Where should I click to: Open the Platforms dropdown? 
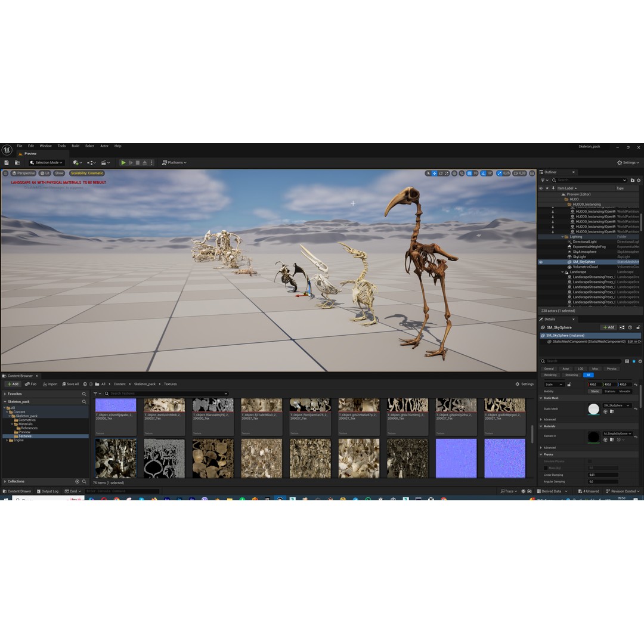pyautogui.click(x=174, y=163)
